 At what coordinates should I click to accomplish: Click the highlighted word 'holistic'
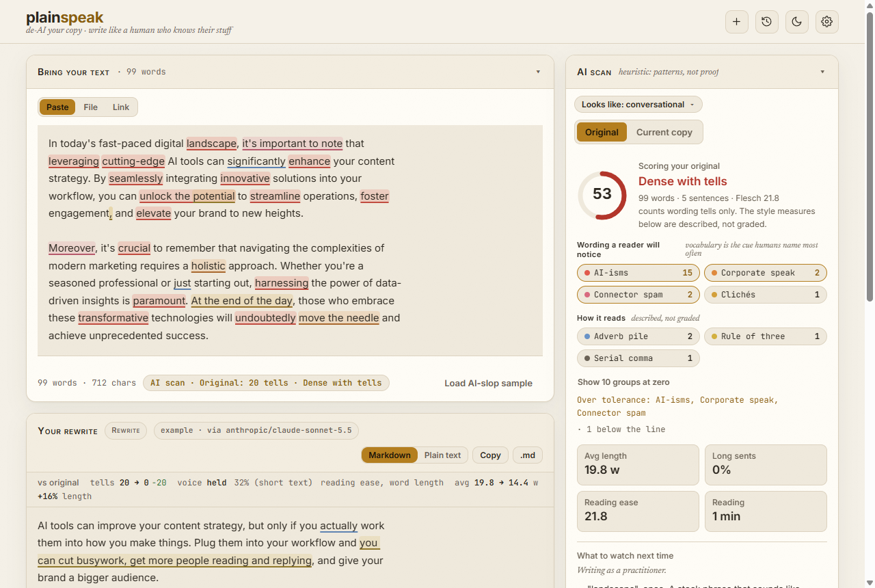pos(208,266)
